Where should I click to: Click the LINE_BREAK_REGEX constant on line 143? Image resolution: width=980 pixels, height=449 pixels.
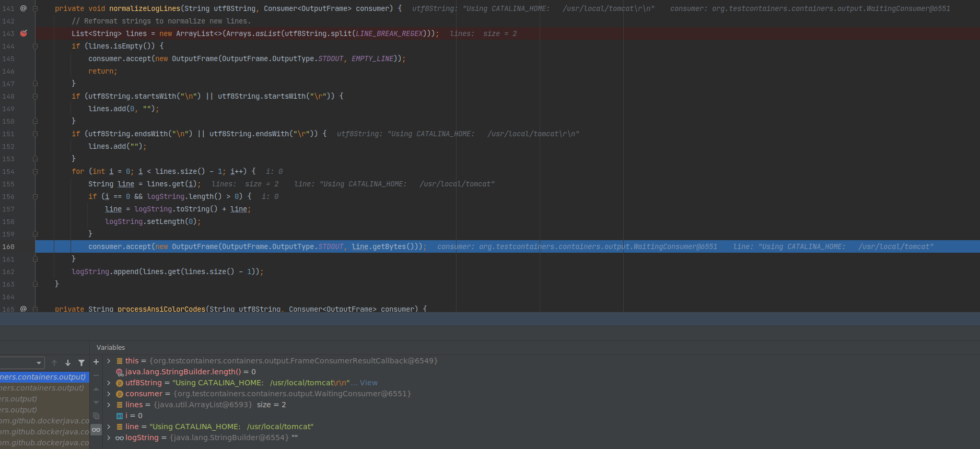[389, 33]
